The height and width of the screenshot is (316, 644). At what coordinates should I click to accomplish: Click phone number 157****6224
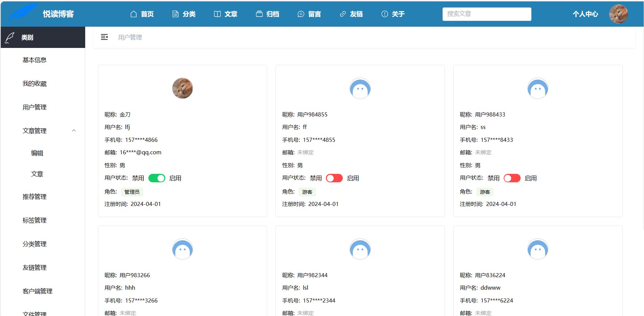[x=497, y=300]
